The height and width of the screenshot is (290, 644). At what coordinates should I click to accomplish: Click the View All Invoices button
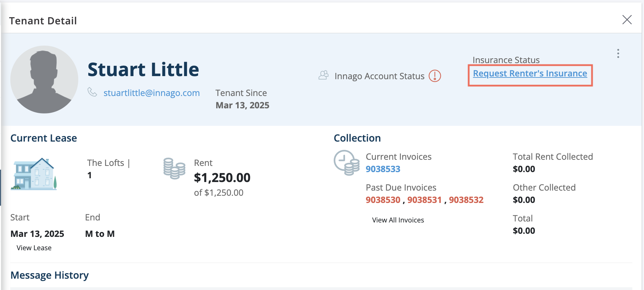(398, 220)
